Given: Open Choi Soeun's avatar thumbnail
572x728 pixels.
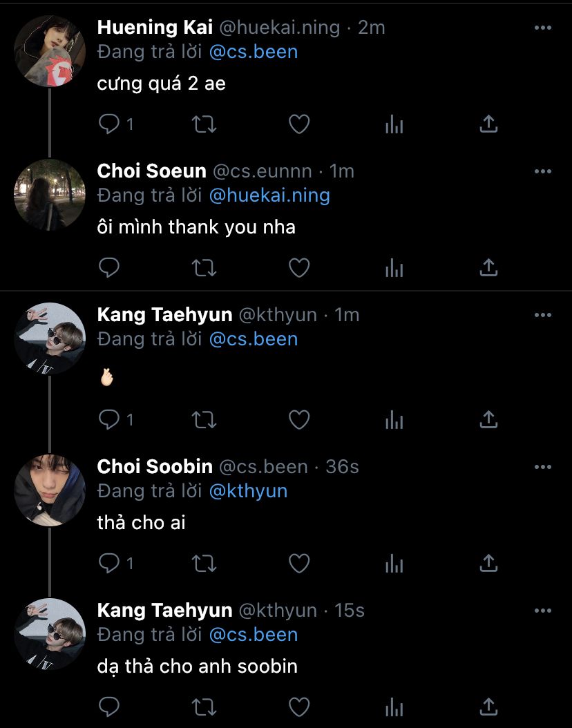Looking at the screenshot, I should pos(50,195).
